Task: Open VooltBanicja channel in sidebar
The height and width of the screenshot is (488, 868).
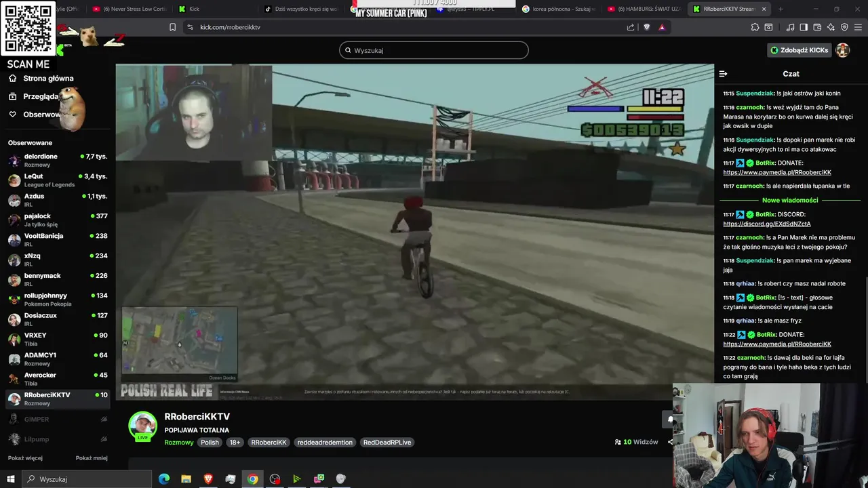Action: coord(58,240)
